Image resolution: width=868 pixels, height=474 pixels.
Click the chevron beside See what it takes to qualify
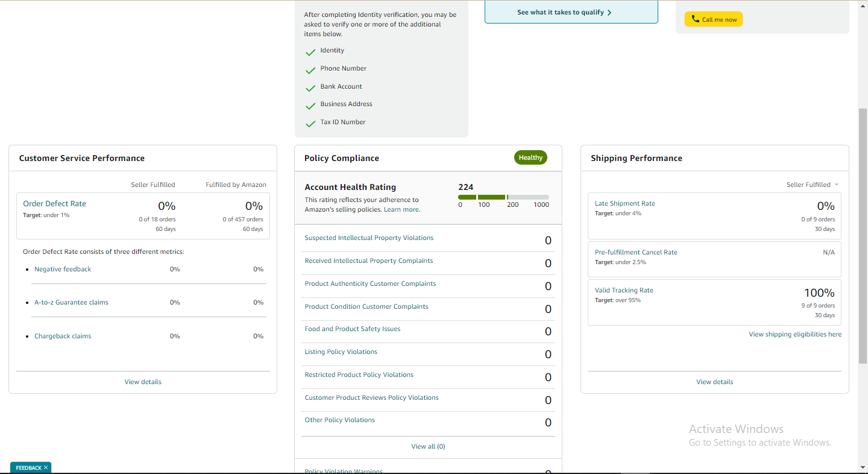click(609, 12)
